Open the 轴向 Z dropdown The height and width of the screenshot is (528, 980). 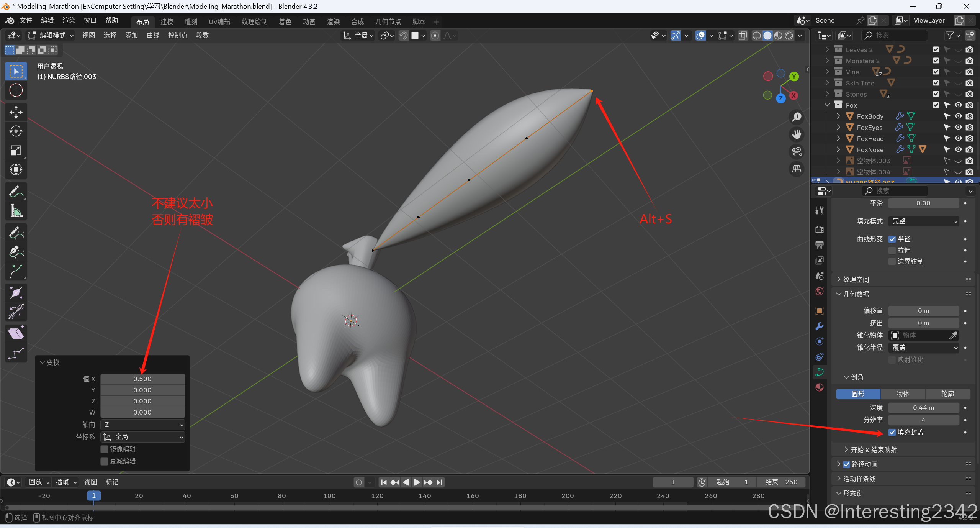142,425
